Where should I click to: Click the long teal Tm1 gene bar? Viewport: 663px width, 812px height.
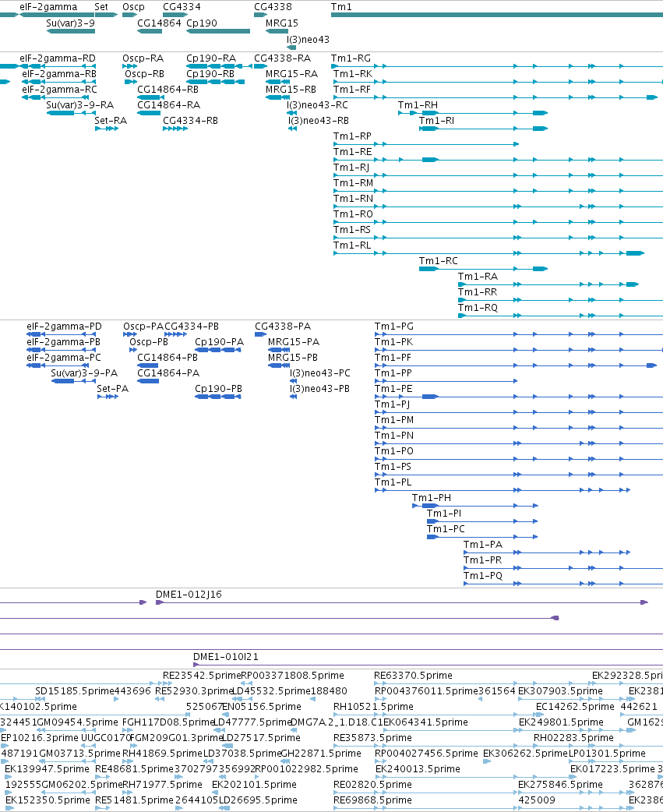point(497,15)
